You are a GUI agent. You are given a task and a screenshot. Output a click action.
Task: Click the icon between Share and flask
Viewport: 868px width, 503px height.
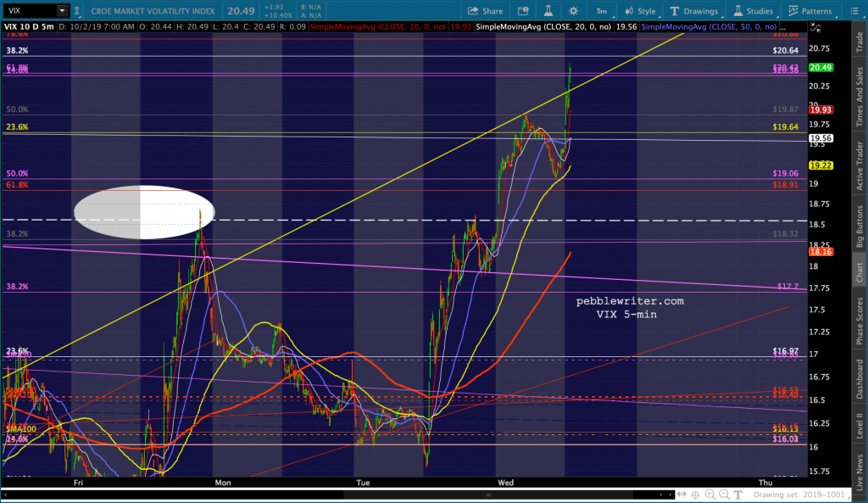[x=522, y=11]
